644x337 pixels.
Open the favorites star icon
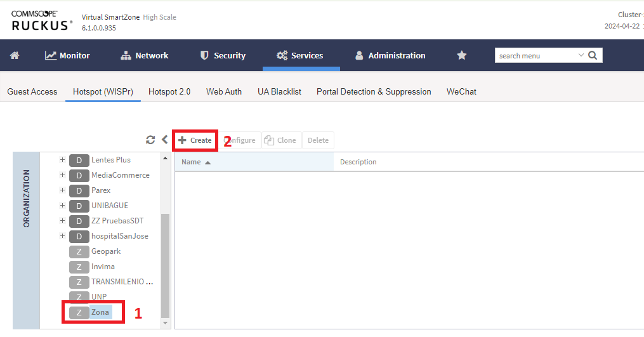pyautogui.click(x=462, y=55)
